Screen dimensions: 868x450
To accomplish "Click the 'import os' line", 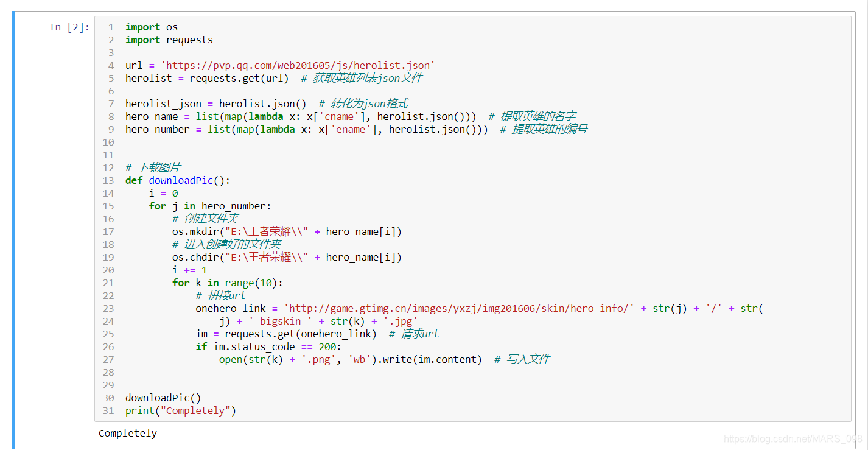I will (x=152, y=27).
